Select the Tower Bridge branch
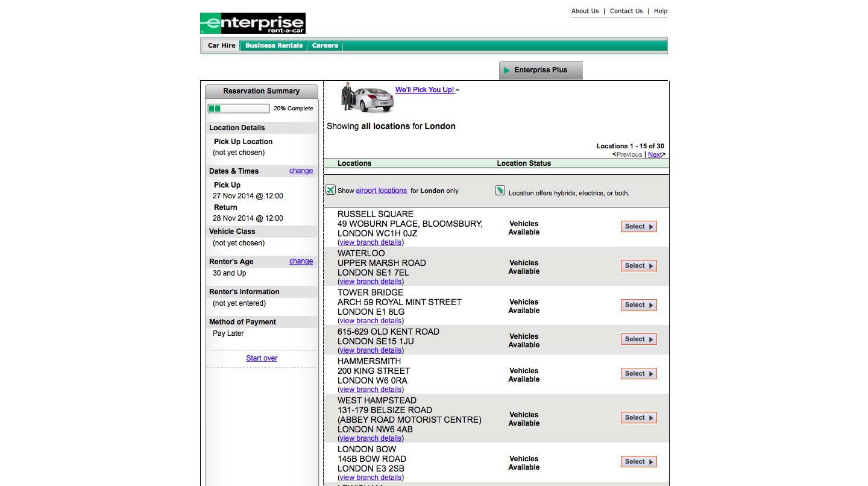This screenshot has width=868, height=486. [x=638, y=305]
